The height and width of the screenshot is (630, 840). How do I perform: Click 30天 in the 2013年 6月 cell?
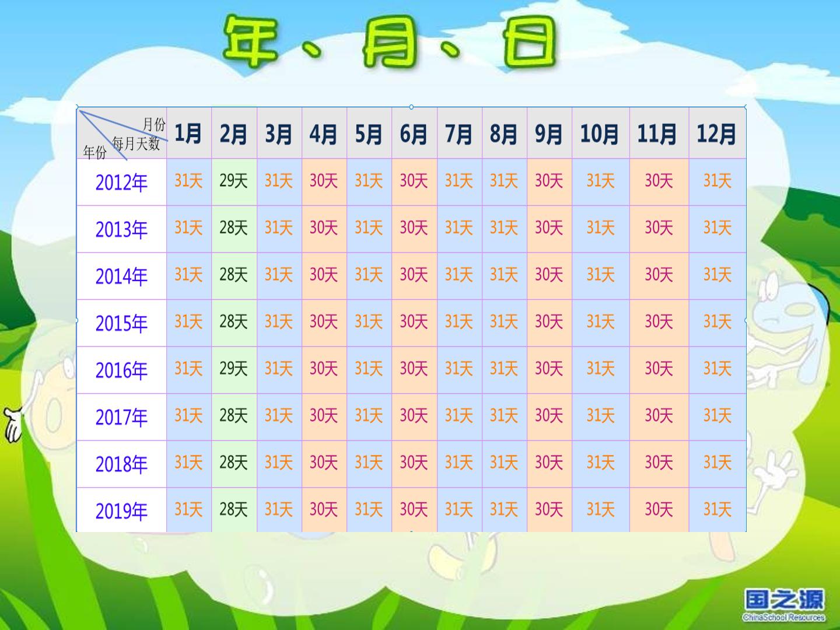pos(414,228)
